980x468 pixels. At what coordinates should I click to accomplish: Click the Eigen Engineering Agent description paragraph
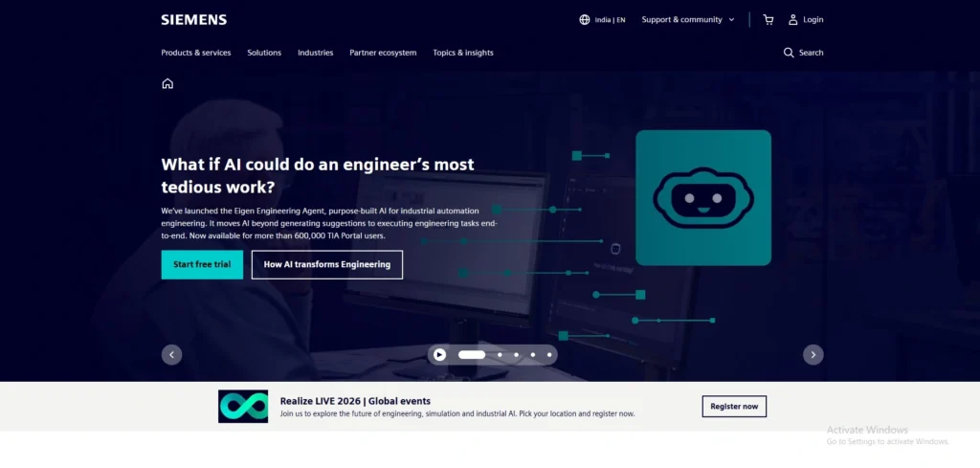coord(329,223)
